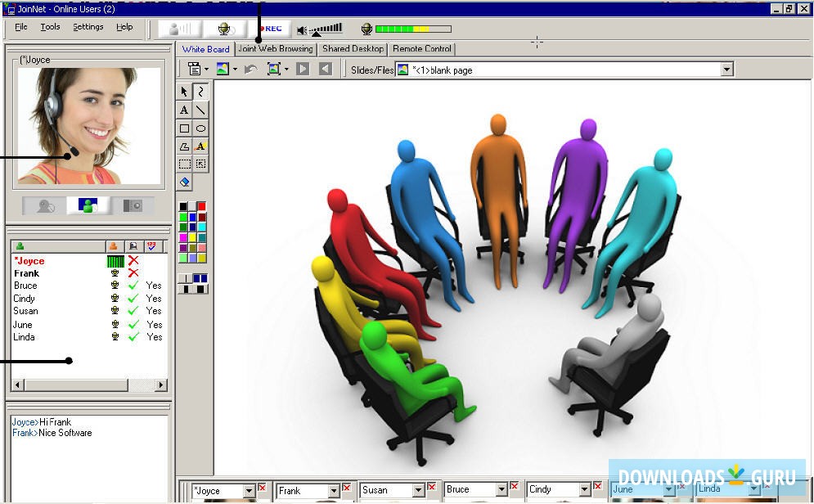The image size is (814, 504).
Task: Select the ellipse shape tool
Action: pos(201,128)
